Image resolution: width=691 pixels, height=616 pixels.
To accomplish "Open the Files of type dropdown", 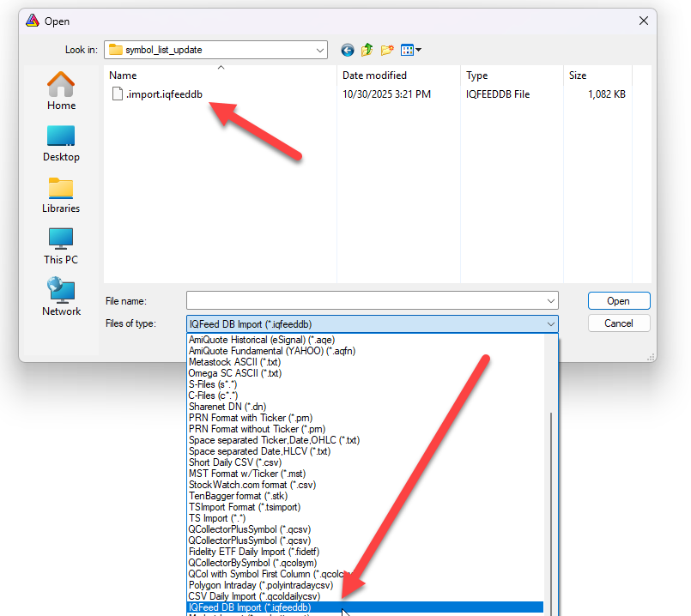I will pos(550,323).
